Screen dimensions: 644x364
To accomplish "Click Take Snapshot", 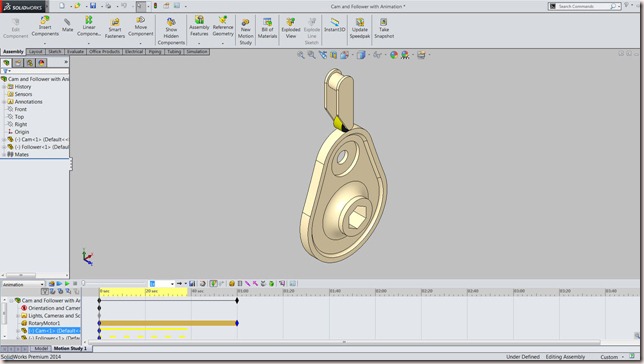I will (384, 28).
